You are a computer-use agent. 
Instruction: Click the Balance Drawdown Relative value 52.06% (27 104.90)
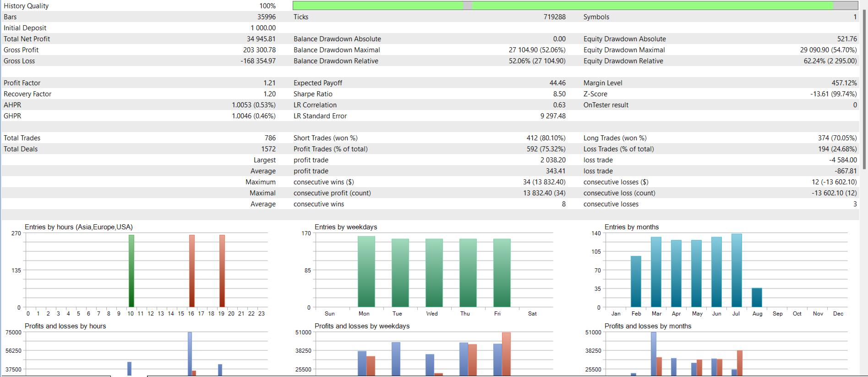[x=537, y=61]
